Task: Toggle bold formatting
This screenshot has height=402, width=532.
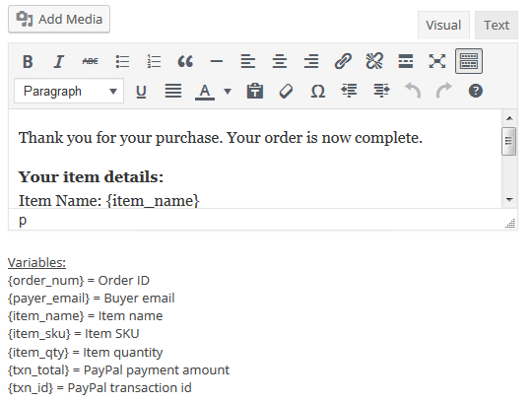Action: [28, 62]
